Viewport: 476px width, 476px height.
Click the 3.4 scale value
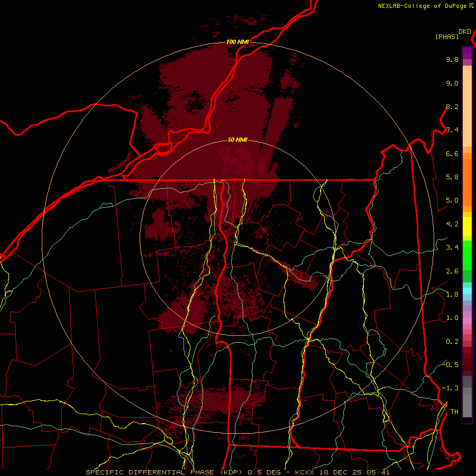pyautogui.click(x=452, y=248)
